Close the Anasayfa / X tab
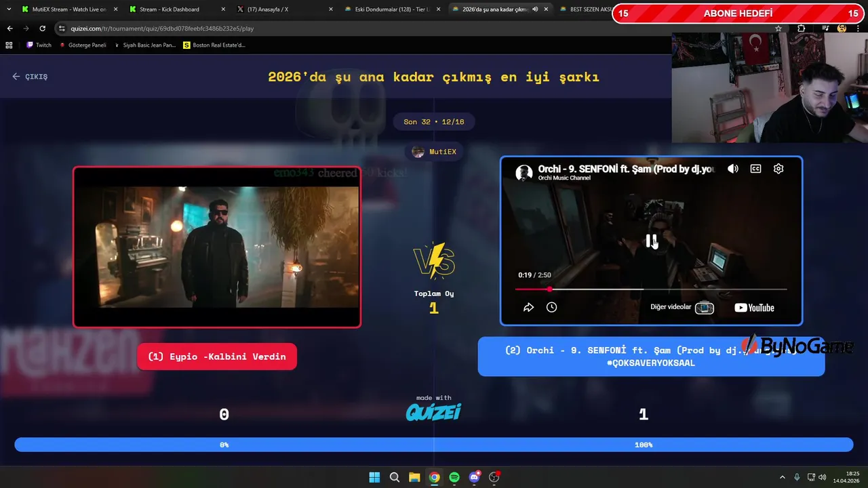The height and width of the screenshot is (488, 868). pyautogui.click(x=331, y=9)
